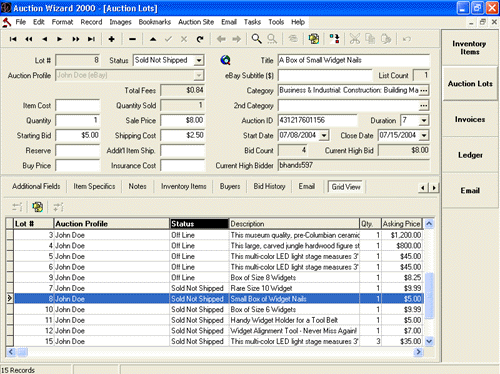Open the File menu
Viewport: 500px width, 374px height.
[x=21, y=22]
